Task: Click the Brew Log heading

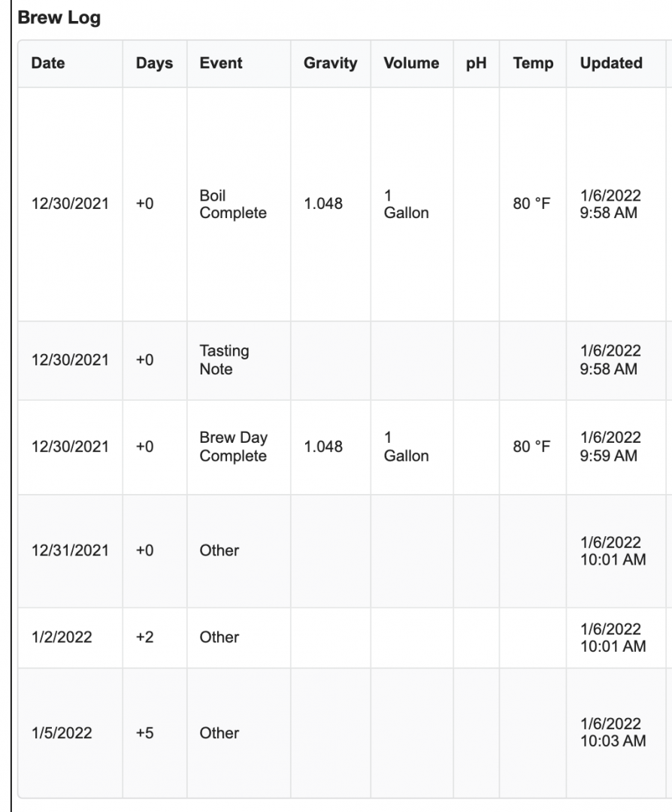Action: click(59, 19)
